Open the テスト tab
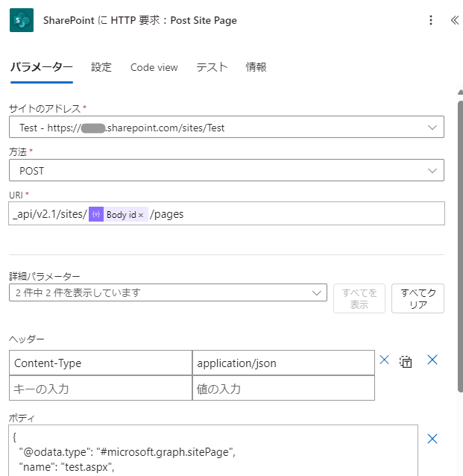The image size is (463, 476). click(212, 67)
